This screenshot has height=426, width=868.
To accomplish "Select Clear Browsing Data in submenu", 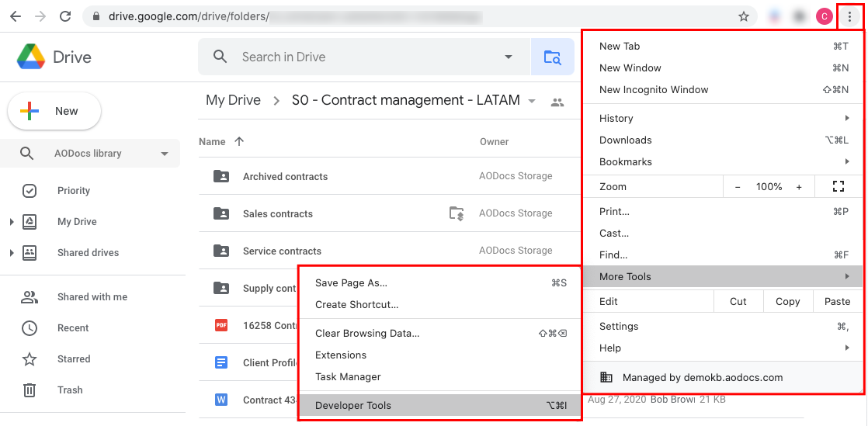I will pos(440,333).
